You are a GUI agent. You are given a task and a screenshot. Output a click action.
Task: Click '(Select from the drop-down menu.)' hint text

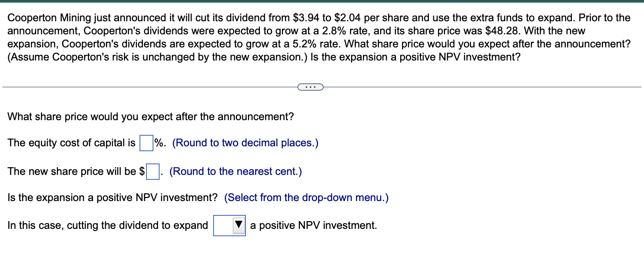pyautogui.click(x=306, y=198)
